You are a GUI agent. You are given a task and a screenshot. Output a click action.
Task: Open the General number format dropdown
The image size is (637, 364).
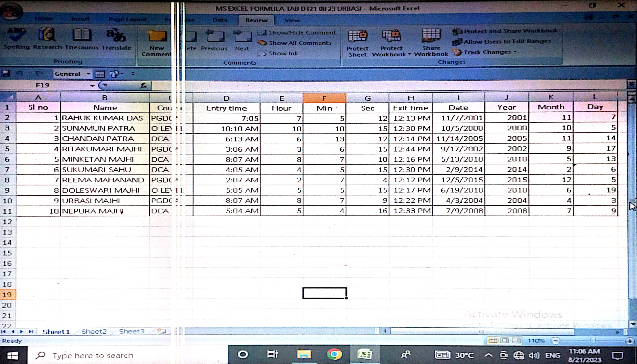tap(88, 74)
